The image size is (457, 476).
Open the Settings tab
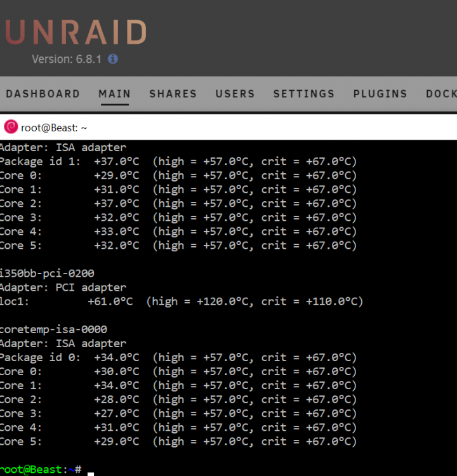(304, 94)
